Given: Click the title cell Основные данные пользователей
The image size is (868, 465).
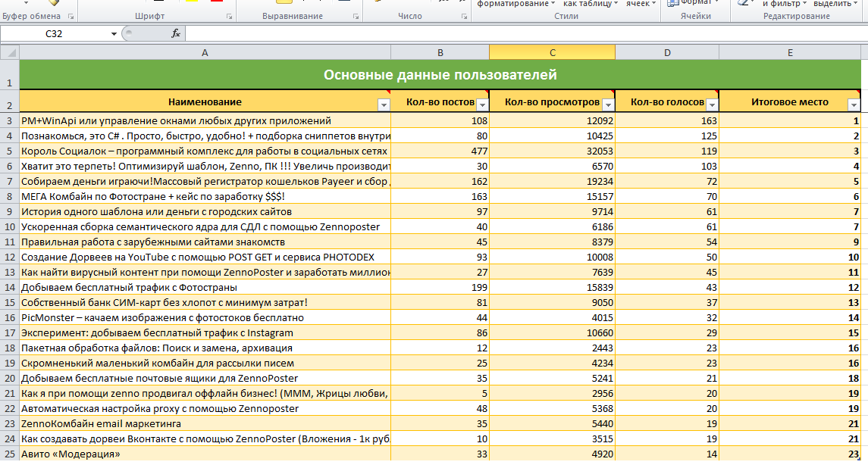Looking at the screenshot, I should 440,75.
